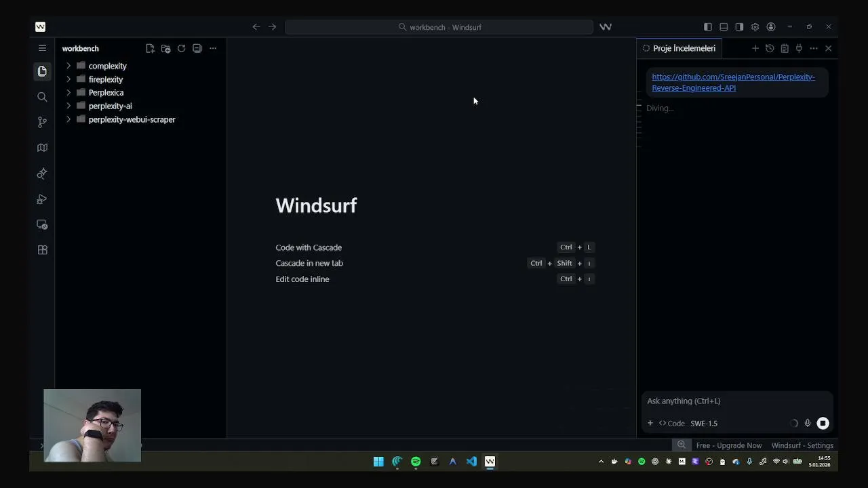868x488 pixels.
Task: Open the Windows Start menu
Action: pos(378,462)
